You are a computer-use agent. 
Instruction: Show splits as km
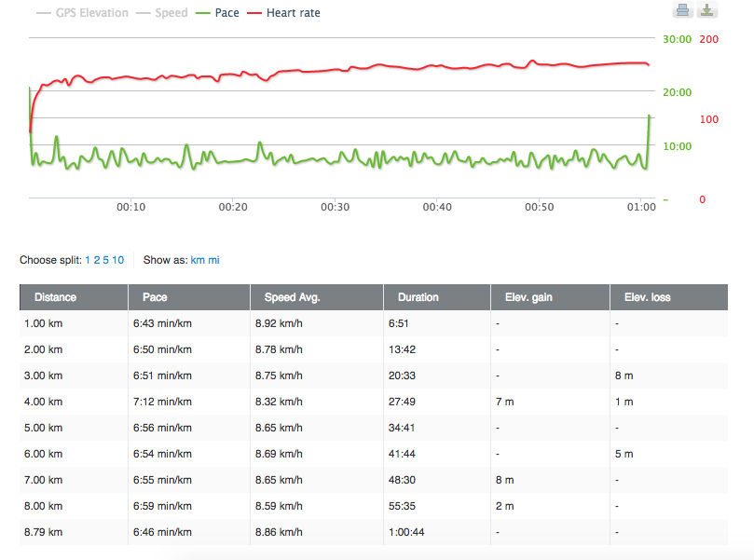click(198, 260)
